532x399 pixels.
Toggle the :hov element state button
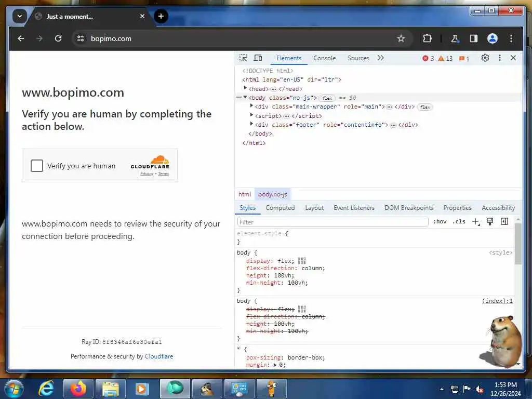point(440,221)
